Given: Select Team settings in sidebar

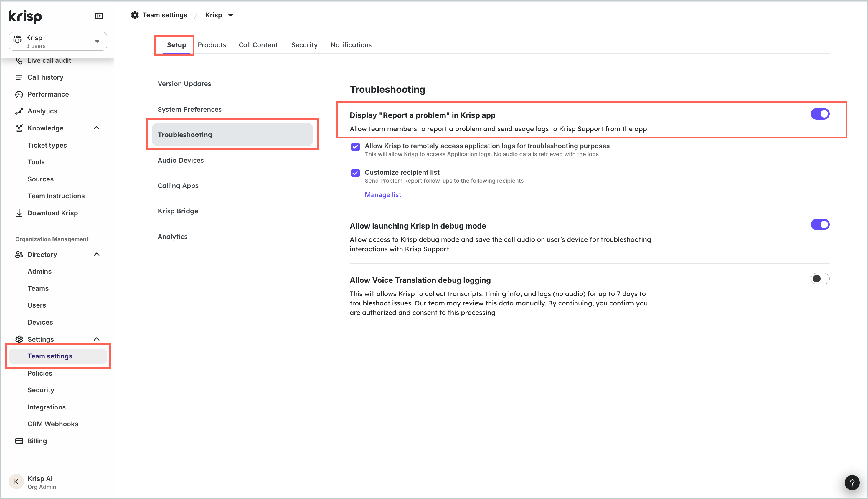Looking at the screenshot, I should 57,356.
